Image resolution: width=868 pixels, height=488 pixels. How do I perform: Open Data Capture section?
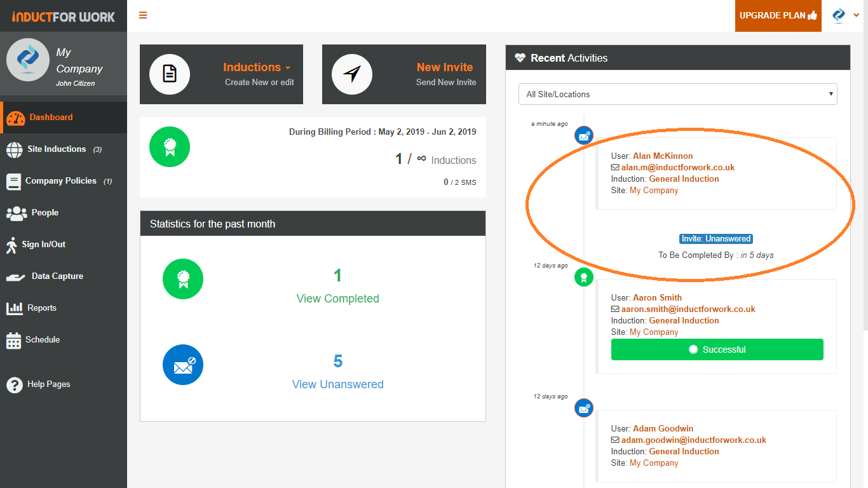coord(64,276)
